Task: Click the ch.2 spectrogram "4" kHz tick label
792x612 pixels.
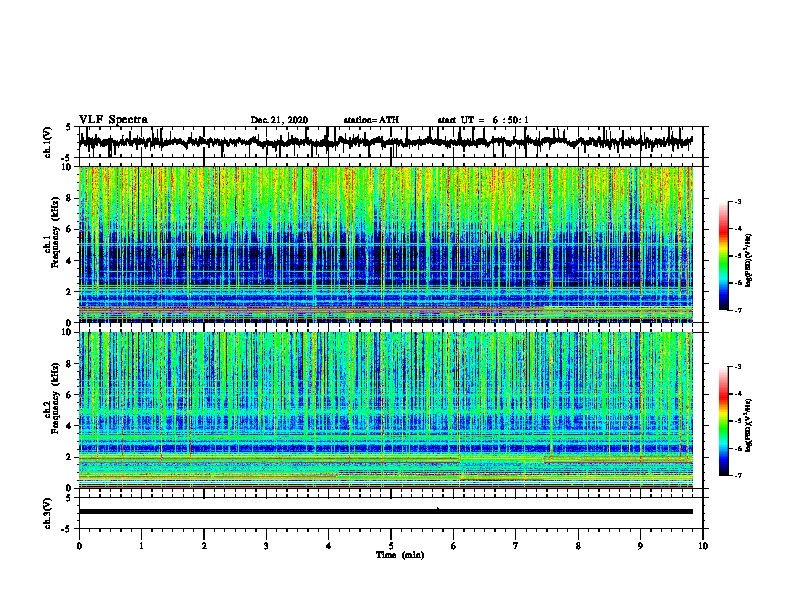Action: click(69, 426)
